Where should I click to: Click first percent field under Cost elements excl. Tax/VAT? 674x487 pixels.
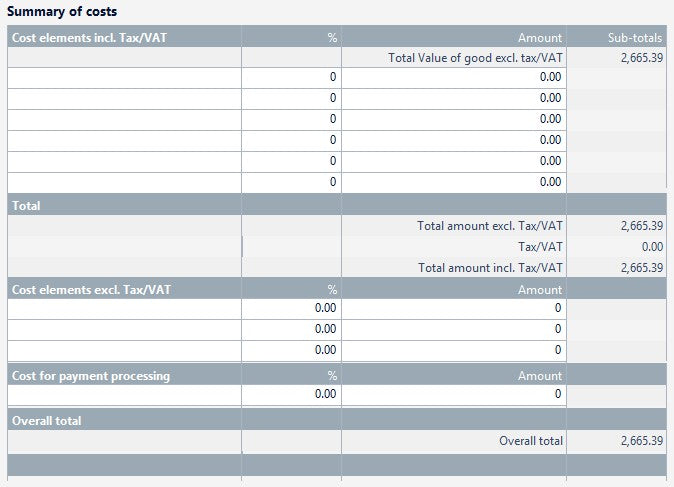tap(291, 309)
